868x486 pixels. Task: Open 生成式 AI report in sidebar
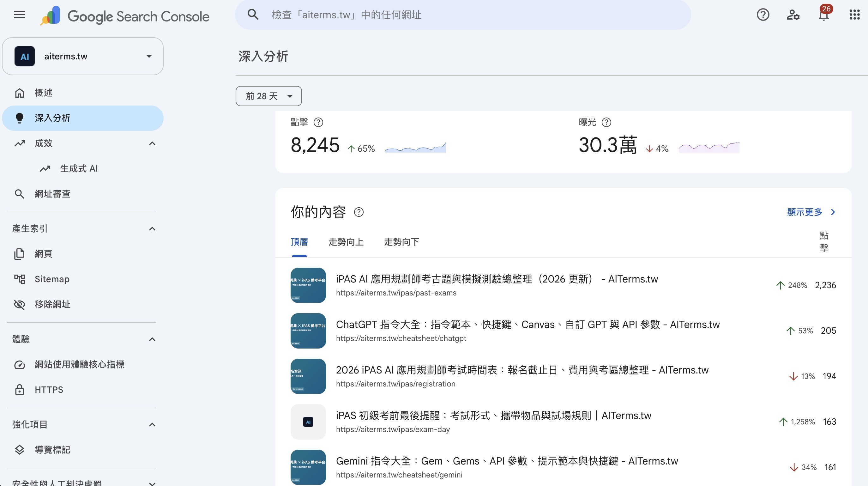(83, 168)
